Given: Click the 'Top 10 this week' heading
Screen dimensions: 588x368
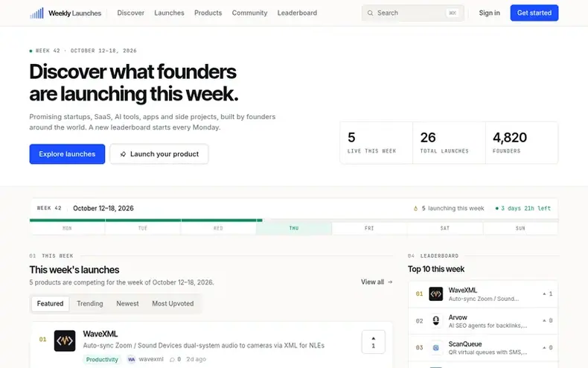Looking at the screenshot, I should (436, 269).
